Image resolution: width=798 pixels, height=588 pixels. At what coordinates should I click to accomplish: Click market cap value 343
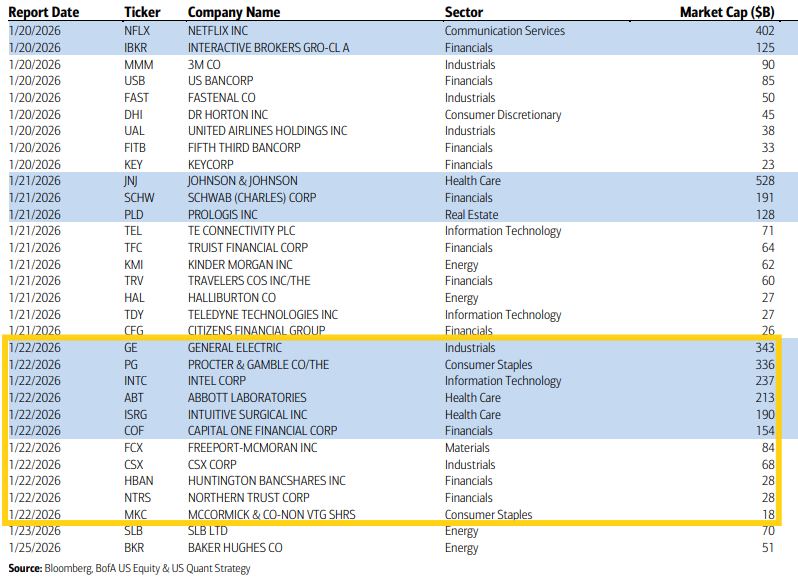coord(765,348)
